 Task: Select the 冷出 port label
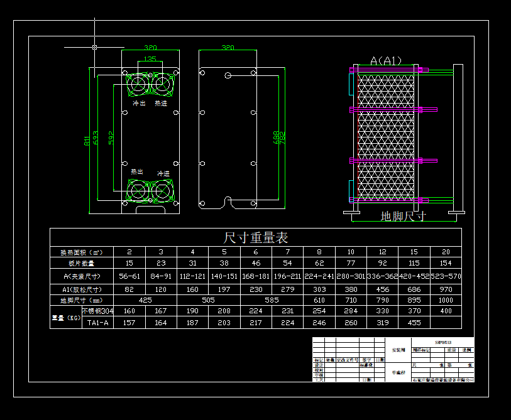(x=140, y=104)
